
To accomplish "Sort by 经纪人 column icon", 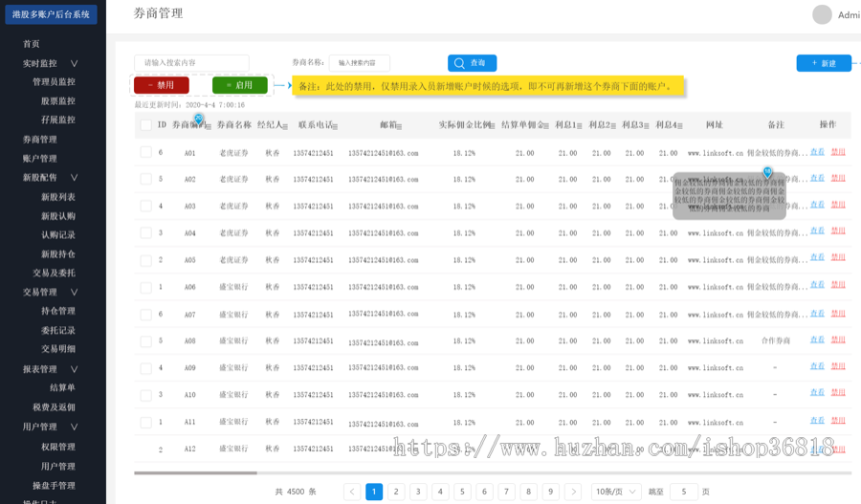I will (285, 127).
